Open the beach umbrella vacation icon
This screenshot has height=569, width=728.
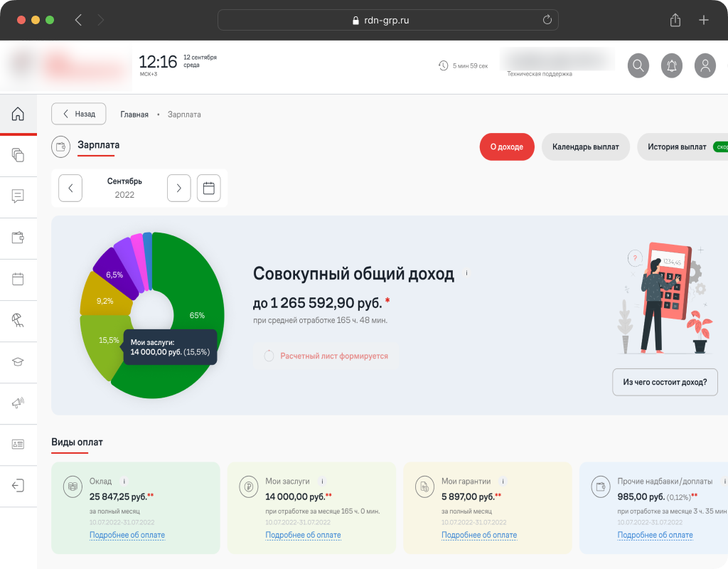18,320
